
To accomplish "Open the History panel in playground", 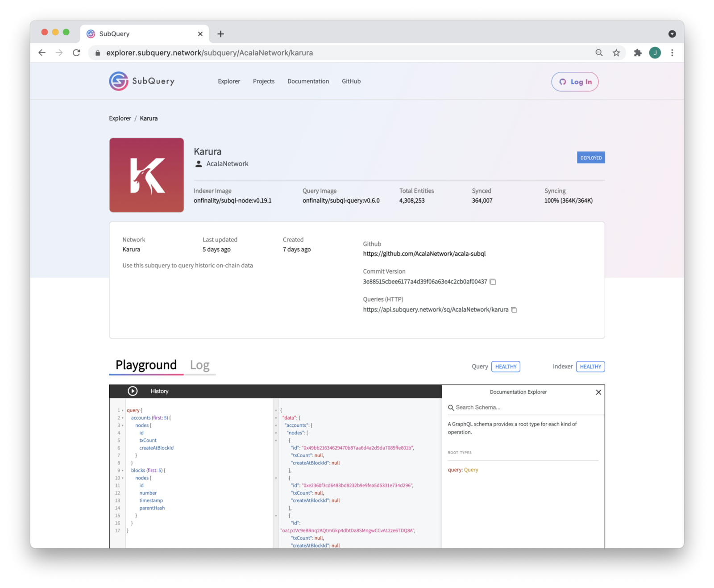I will click(x=159, y=391).
